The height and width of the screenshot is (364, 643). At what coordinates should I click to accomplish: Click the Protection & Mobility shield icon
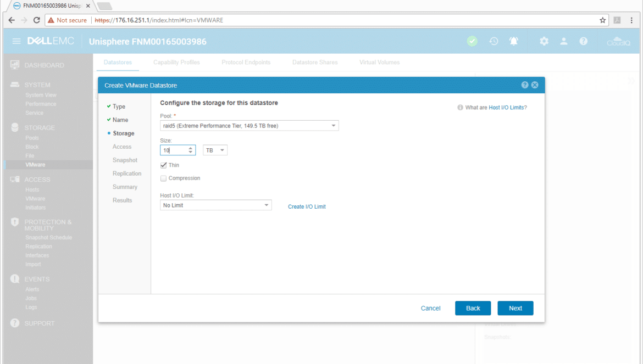(15, 222)
